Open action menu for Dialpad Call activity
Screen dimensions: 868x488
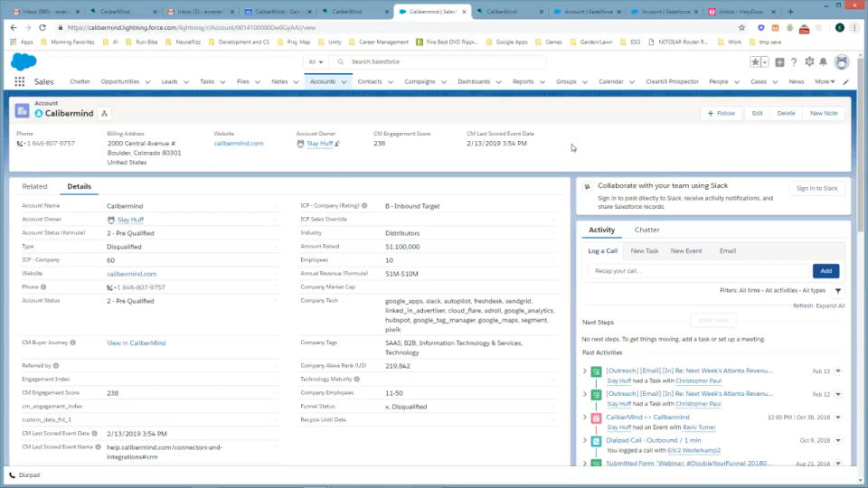(x=838, y=441)
